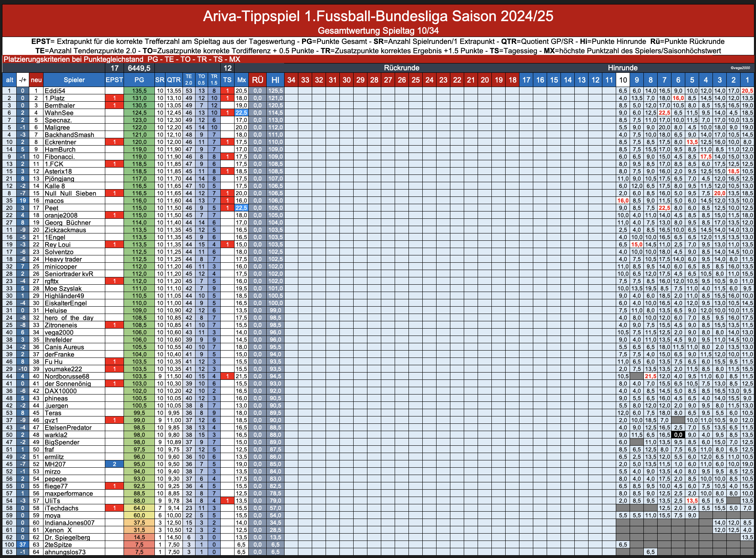Select player name 'EiskalterEngel'
Screen dimensions: 756x558
[x=65, y=303]
